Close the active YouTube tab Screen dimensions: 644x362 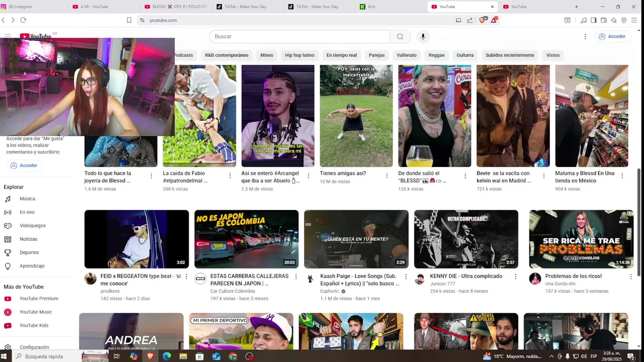[x=493, y=7]
